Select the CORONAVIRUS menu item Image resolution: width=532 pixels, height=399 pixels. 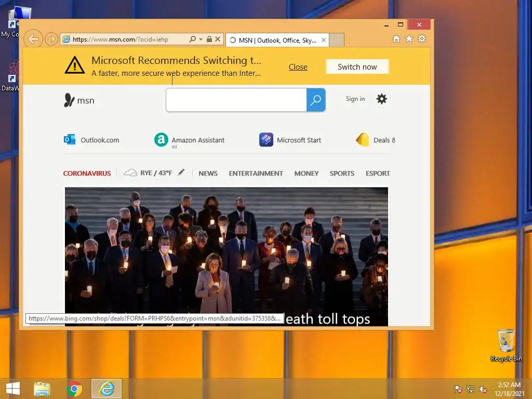[87, 174]
